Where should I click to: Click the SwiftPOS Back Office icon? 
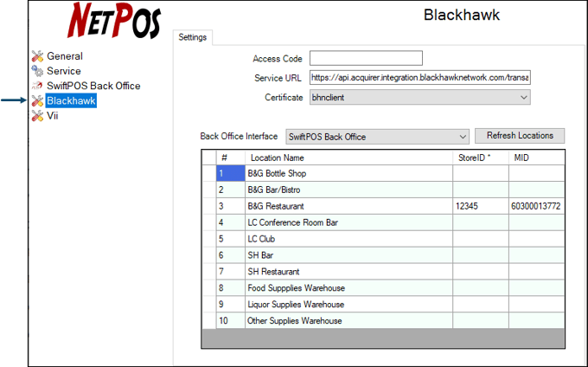(x=37, y=86)
